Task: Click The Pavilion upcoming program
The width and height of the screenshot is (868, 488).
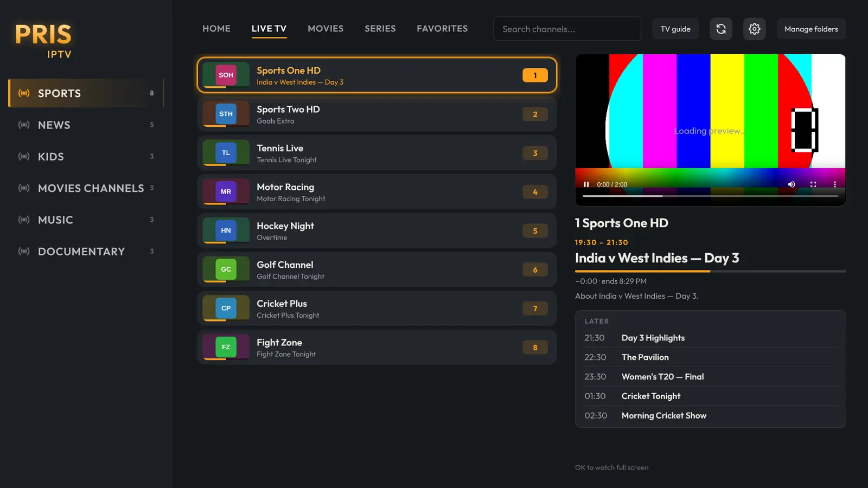Action: (710, 357)
